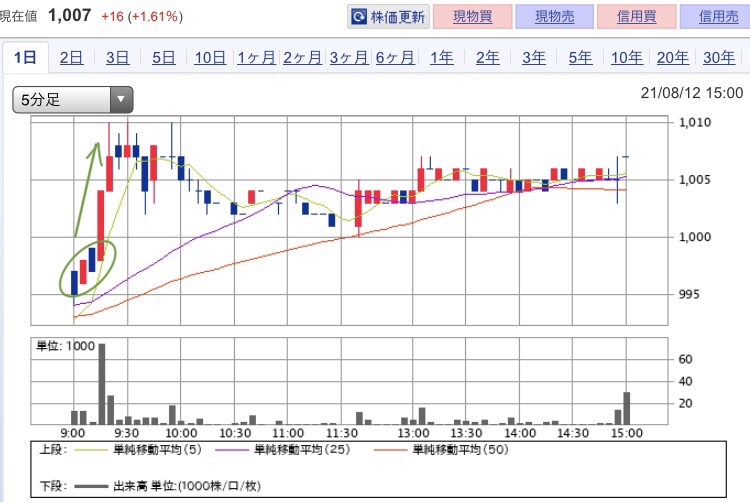Click the 1,010 price axis label
Screen dimensions: 750x502
pos(695,122)
